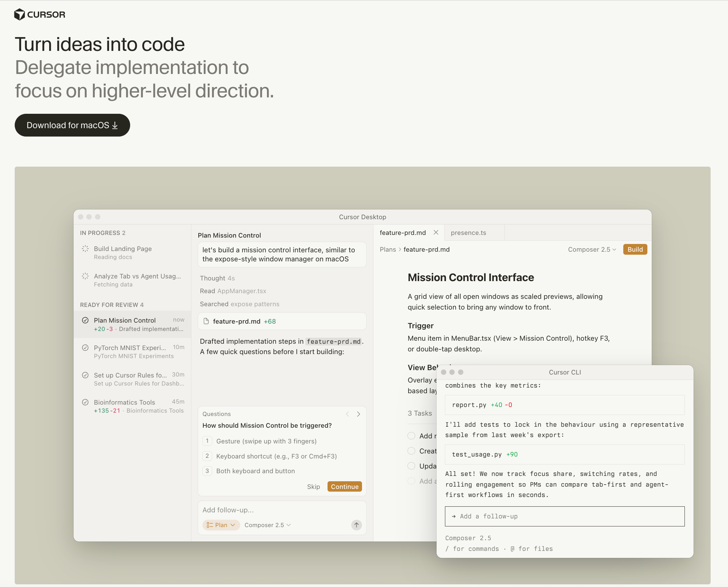
Task: Click Bioinformatics Tools checkmark icon
Action: point(85,402)
